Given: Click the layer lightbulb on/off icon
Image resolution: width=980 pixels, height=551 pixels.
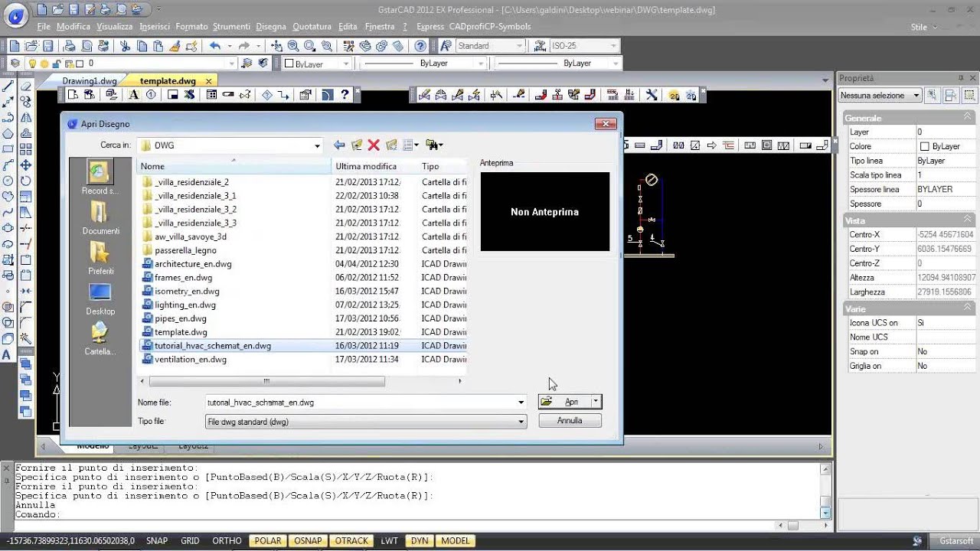Looking at the screenshot, I should point(32,64).
